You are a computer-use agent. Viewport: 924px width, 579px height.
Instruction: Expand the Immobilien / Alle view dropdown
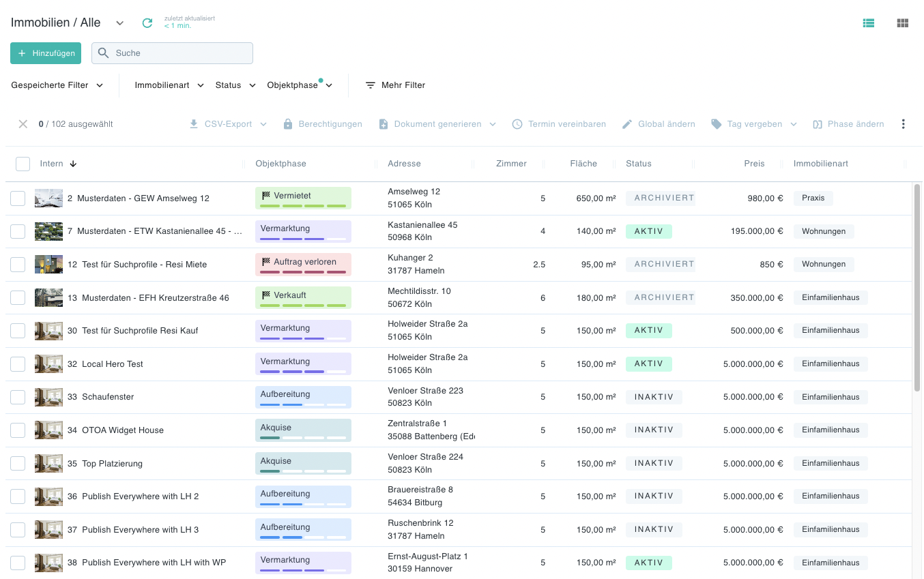[x=120, y=23]
